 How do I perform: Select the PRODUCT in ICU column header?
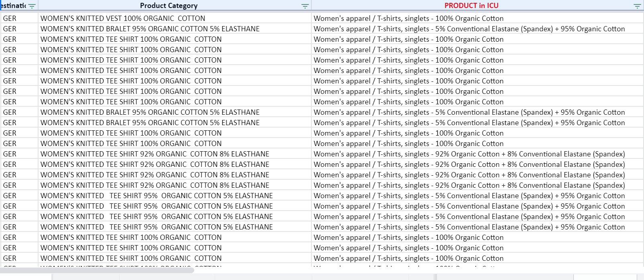471,6
